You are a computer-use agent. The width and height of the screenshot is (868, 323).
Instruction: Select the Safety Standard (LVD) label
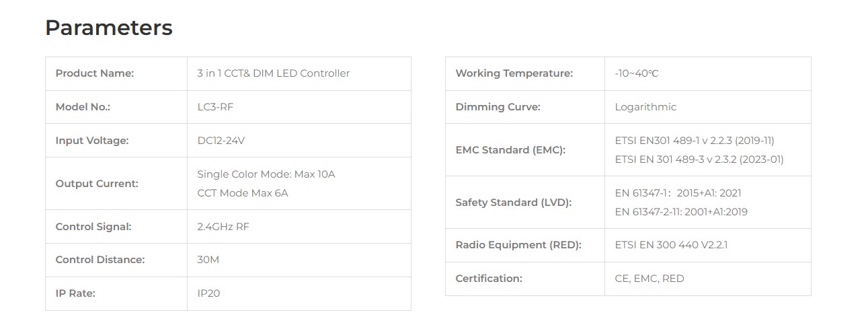[x=514, y=203]
